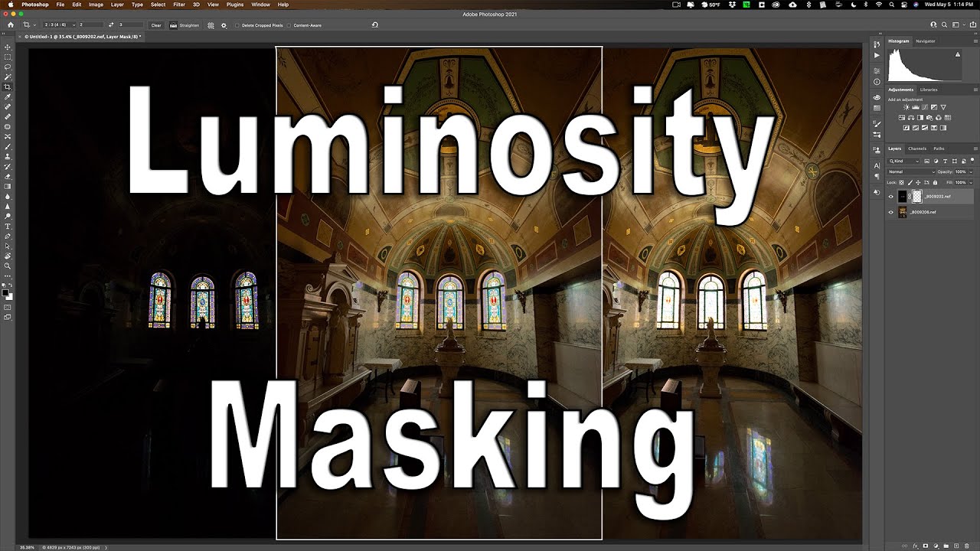Select the _8009202.nef layer mask thumbnail

click(x=917, y=197)
